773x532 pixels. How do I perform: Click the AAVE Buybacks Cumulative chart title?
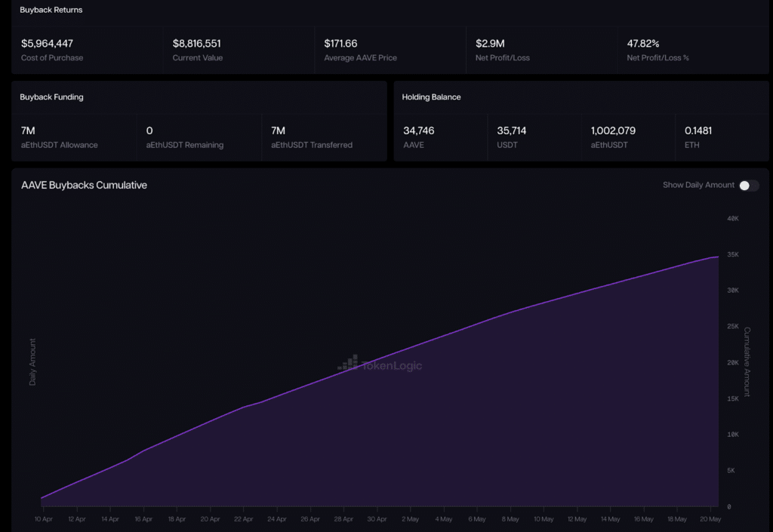[x=84, y=185]
